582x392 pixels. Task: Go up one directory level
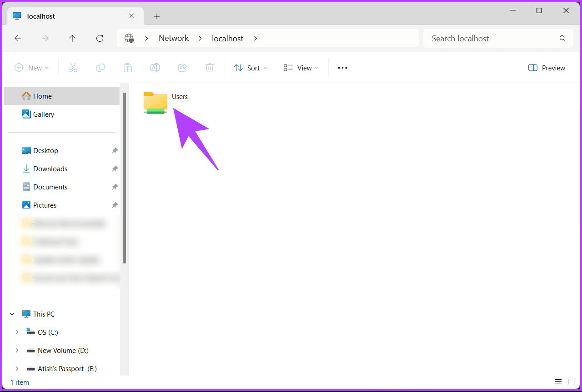click(x=72, y=39)
